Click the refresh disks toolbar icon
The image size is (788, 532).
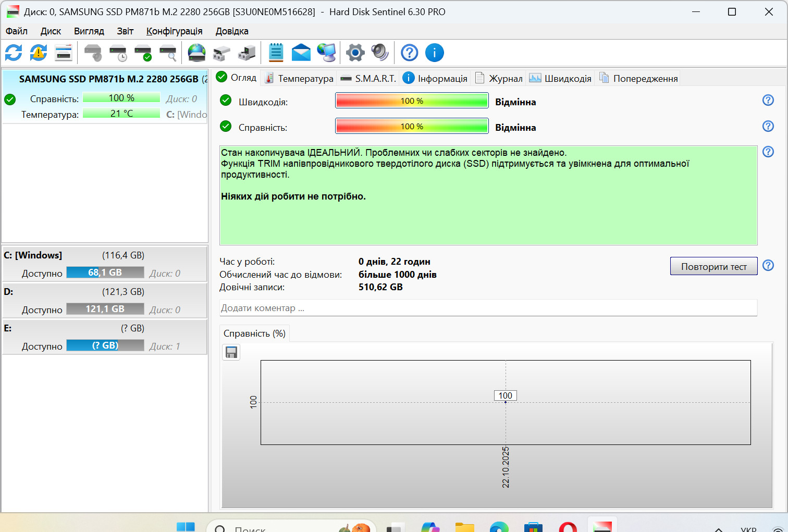(x=14, y=53)
